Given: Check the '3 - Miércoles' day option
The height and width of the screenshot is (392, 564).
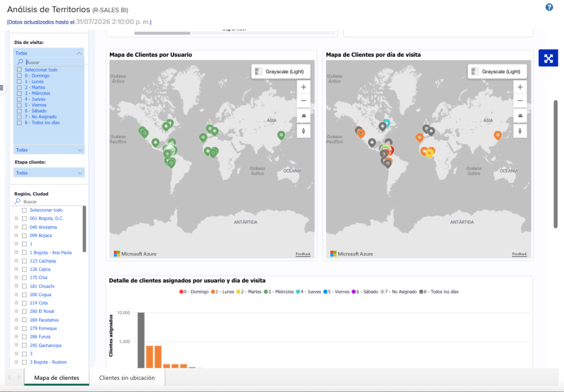Looking at the screenshot, I should coord(19,94).
